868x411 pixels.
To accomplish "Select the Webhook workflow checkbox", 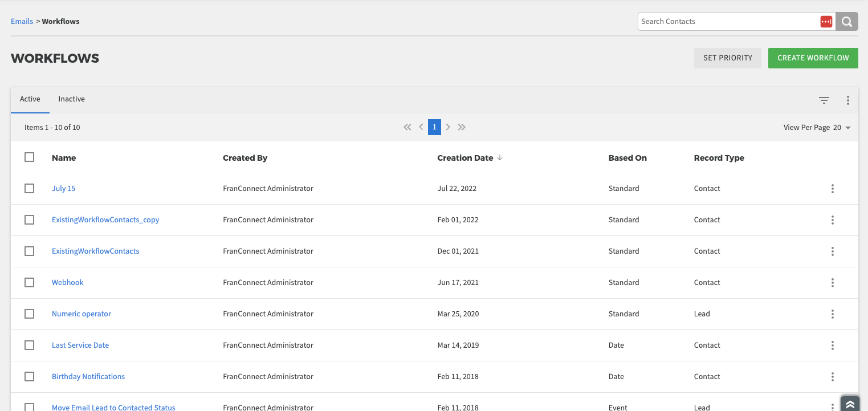I will click(30, 283).
